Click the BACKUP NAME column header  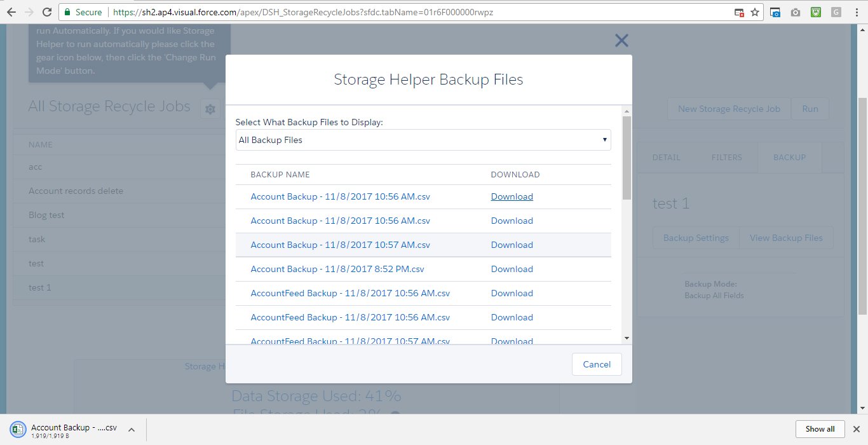pos(280,174)
